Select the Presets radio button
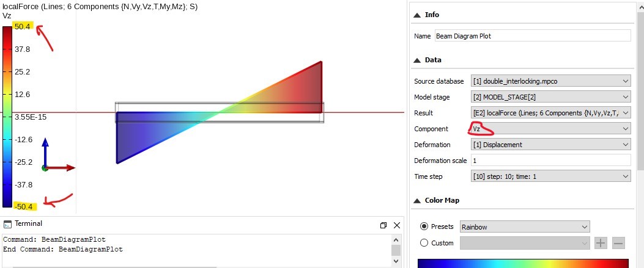 tap(424, 226)
